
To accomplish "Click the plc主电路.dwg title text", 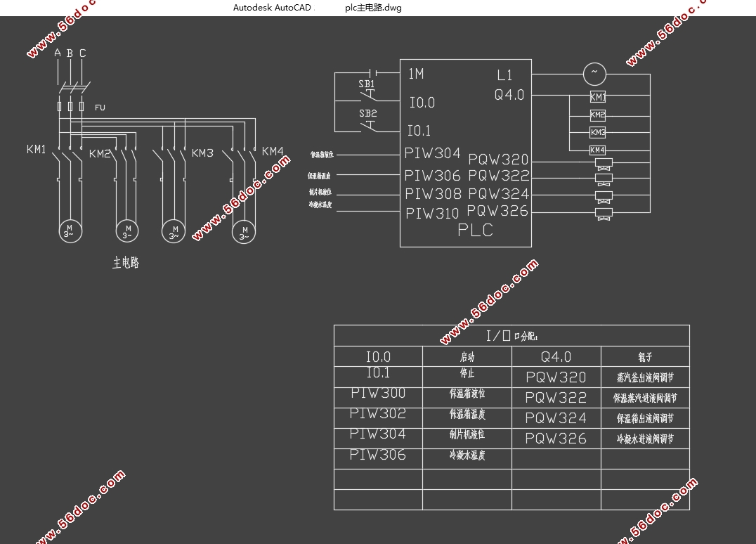I will point(373,8).
